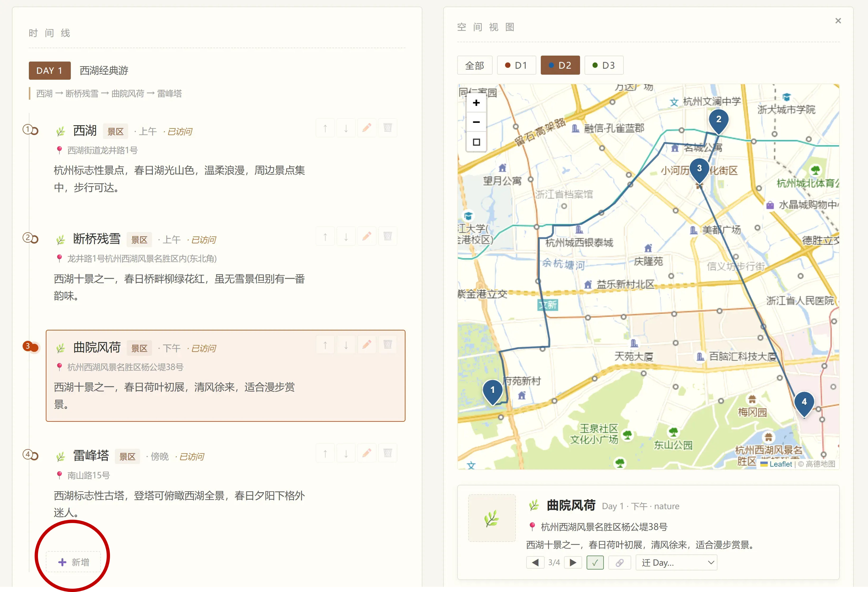Delete the 曲院风荷 item
Screen dimensions: 868x592
tap(388, 345)
